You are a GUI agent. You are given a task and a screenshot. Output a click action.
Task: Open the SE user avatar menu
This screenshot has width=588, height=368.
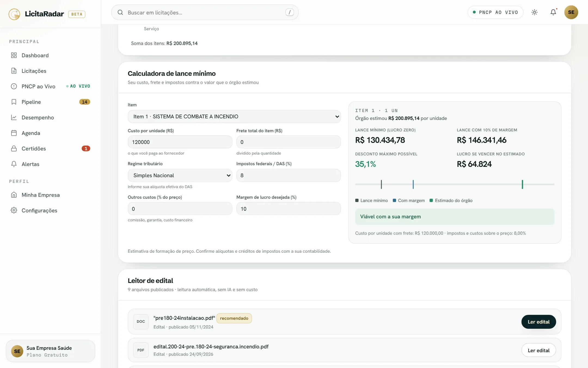click(x=571, y=12)
